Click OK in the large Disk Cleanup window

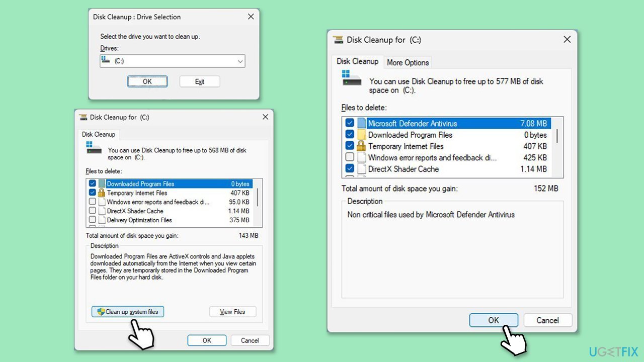click(x=494, y=320)
